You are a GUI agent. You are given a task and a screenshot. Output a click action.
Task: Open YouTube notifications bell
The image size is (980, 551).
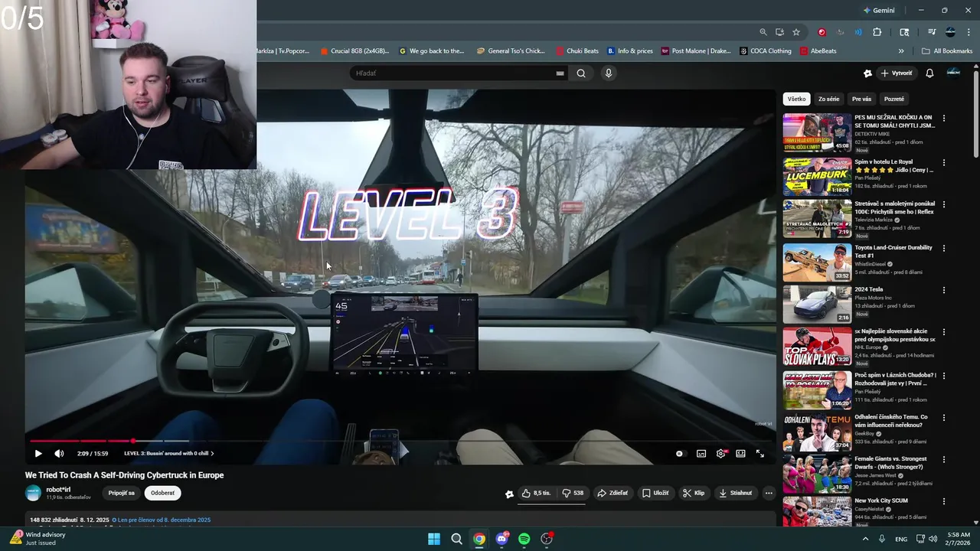929,73
